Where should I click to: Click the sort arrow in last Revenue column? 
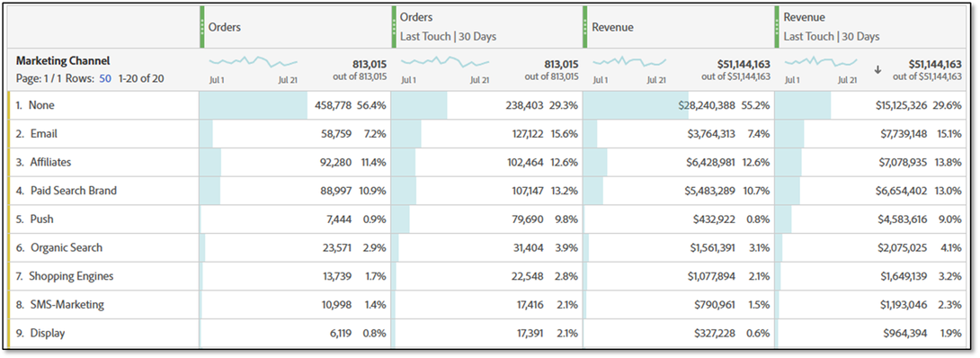pyautogui.click(x=878, y=69)
